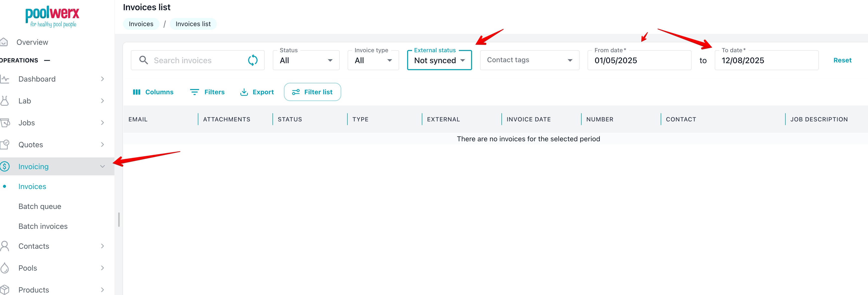Click the Jobs icon in sidebar

pos(5,123)
